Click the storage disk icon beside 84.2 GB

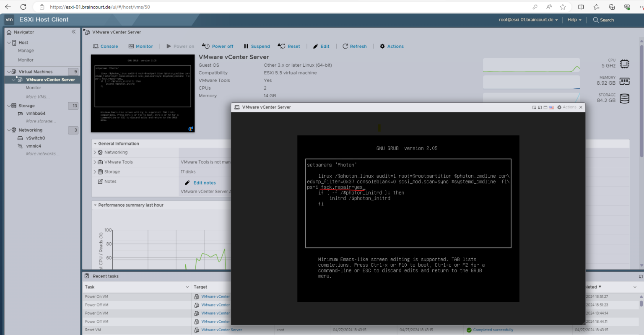(624, 99)
